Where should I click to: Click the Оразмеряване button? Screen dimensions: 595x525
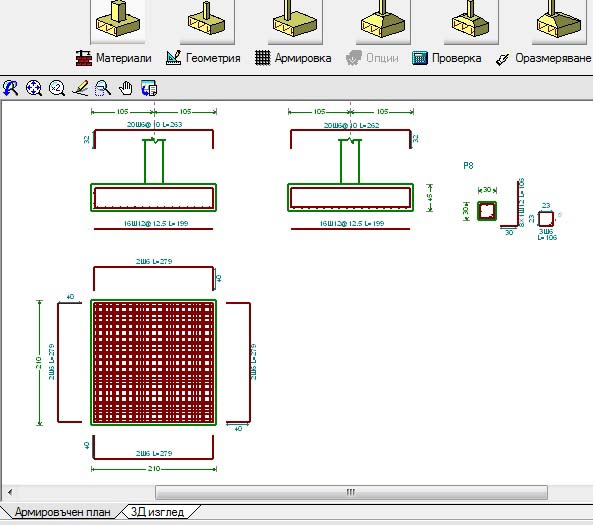(543, 58)
